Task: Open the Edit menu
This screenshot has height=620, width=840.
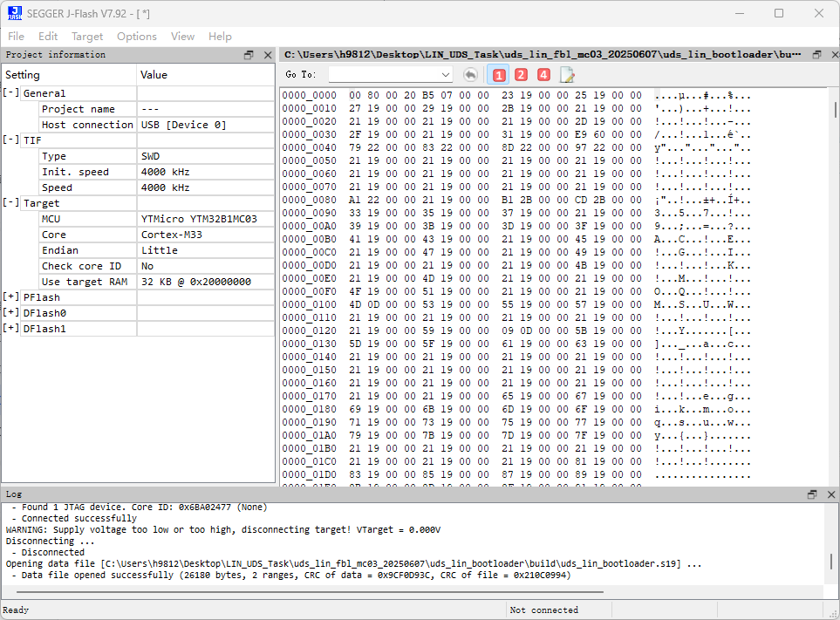Action: pyautogui.click(x=48, y=37)
